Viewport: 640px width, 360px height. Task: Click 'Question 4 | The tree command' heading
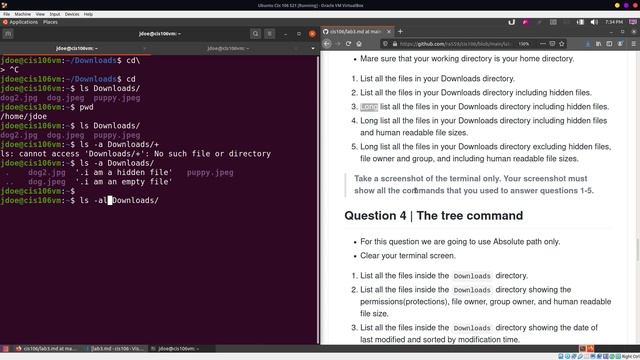click(433, 216)
